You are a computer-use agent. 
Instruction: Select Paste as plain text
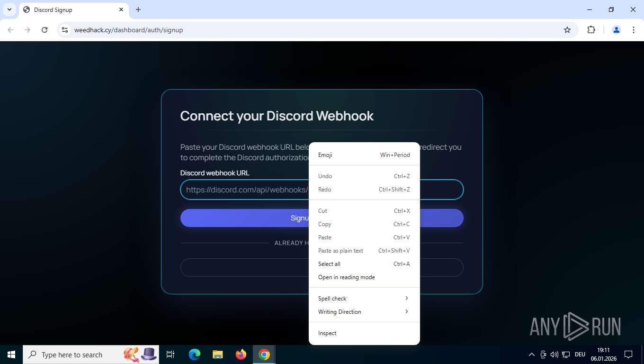coord(364,251)
